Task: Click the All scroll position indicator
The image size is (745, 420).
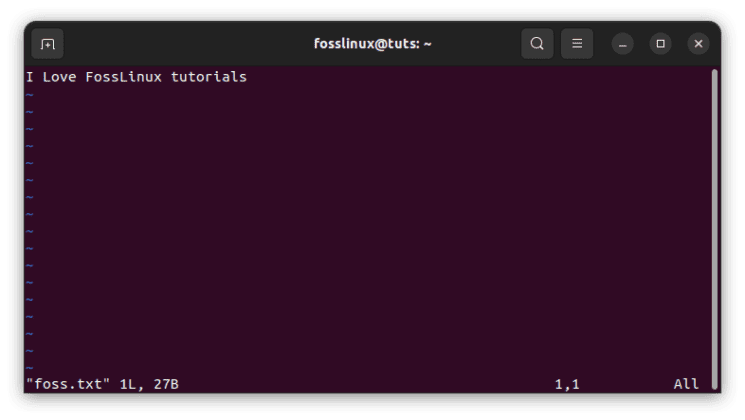Action: click(x=686, y=384)
